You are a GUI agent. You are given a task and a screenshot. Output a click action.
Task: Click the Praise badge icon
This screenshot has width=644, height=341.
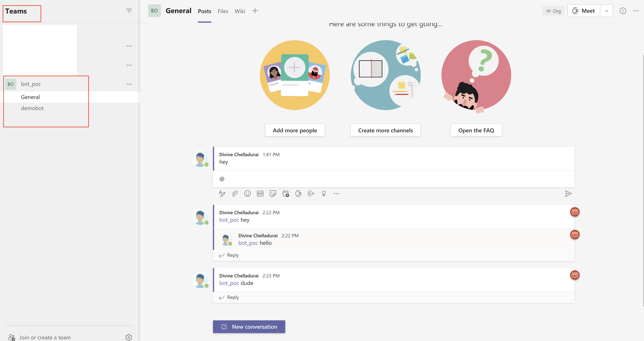point(324,193)
